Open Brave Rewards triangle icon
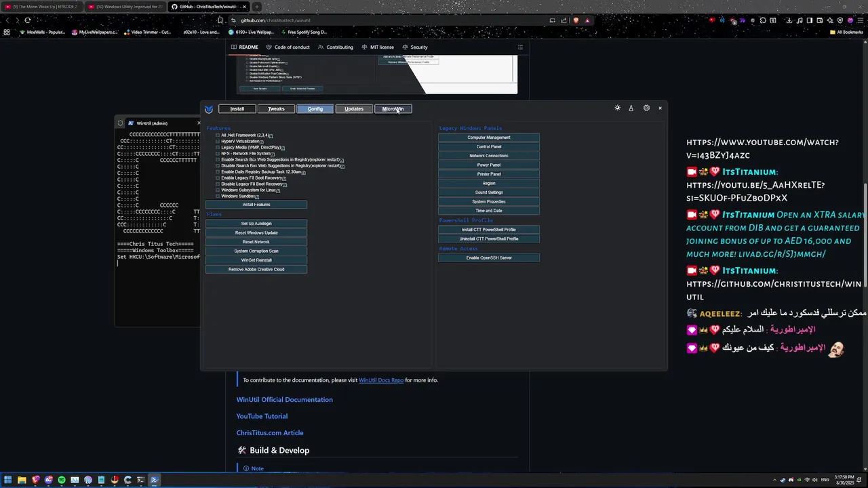The width and height of the screenshot is (868, 488). tap(587, 20)
